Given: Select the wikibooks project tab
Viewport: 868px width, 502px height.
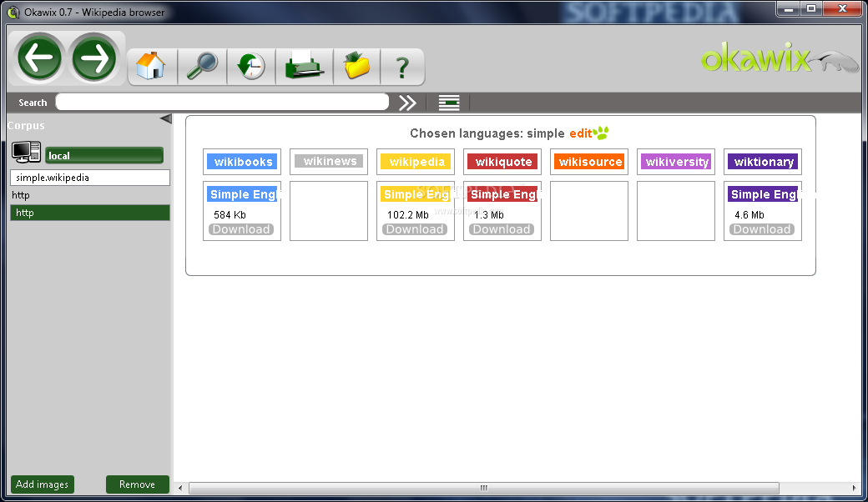Looking at the screenshot, I should 242,162.
